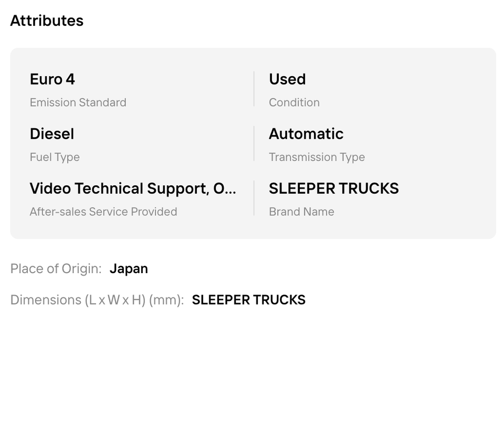Click the gray attributes card background
This screenshot has height=438, width=504.
(x=253, y=143)
